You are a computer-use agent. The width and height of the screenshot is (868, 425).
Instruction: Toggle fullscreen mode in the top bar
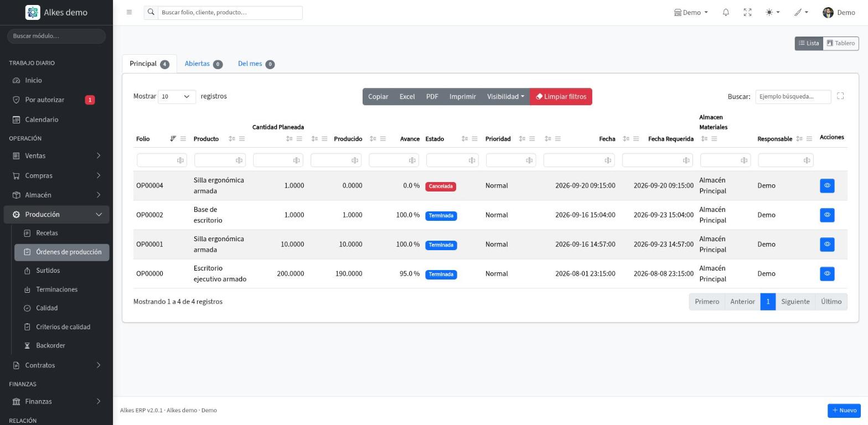click(x=747, y=12)
